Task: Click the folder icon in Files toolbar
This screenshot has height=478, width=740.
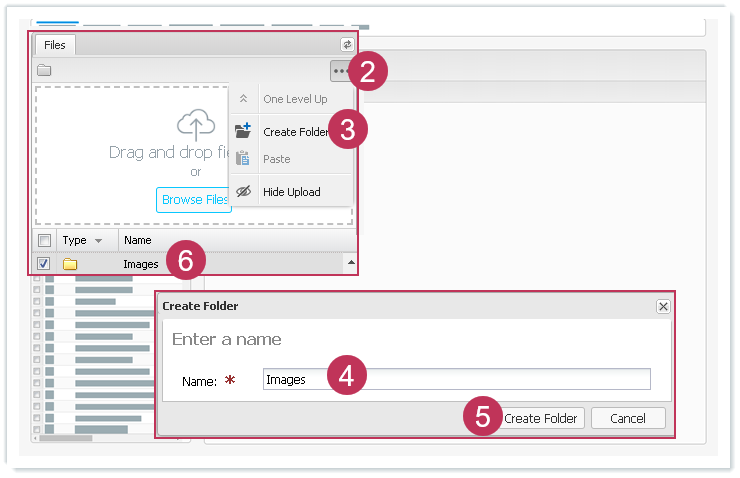Action: point(44,71)
